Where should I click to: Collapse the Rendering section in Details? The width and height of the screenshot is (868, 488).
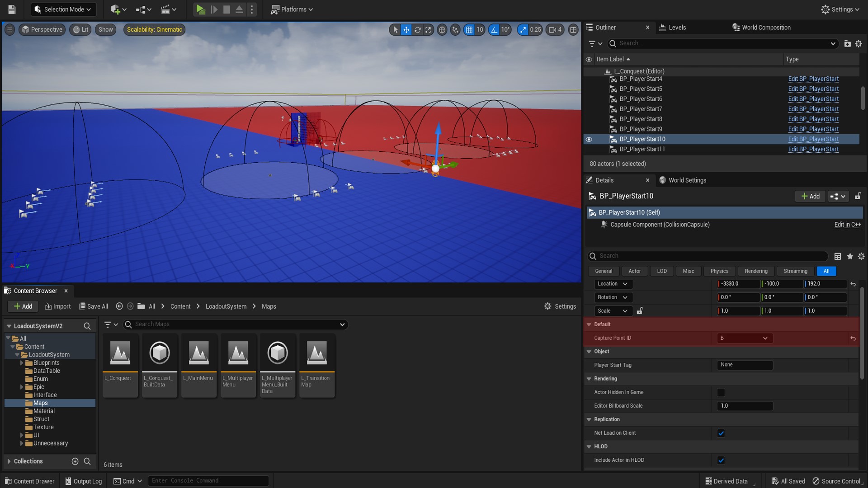(589, 379)
